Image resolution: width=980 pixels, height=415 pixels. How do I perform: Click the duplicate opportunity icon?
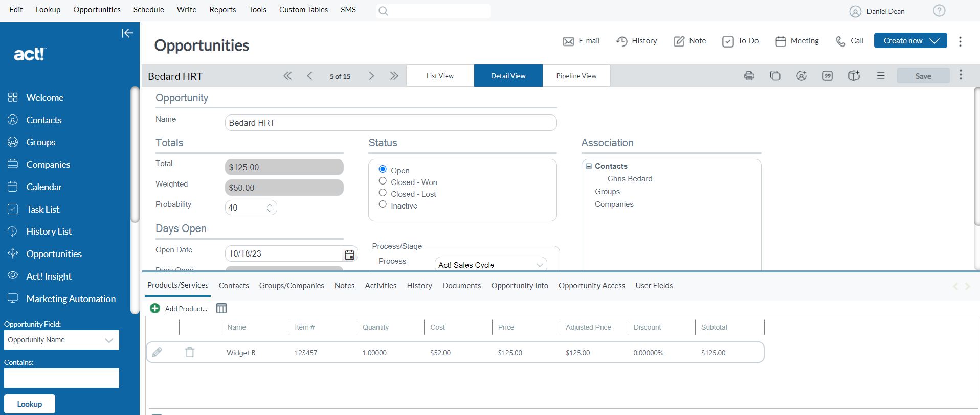tap(775, 76)
